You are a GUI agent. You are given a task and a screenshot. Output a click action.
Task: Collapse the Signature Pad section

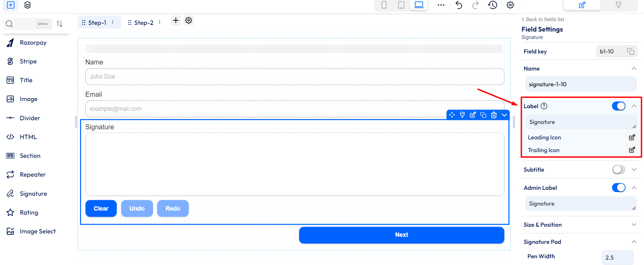pyautogui.click(x=634, y=242)
